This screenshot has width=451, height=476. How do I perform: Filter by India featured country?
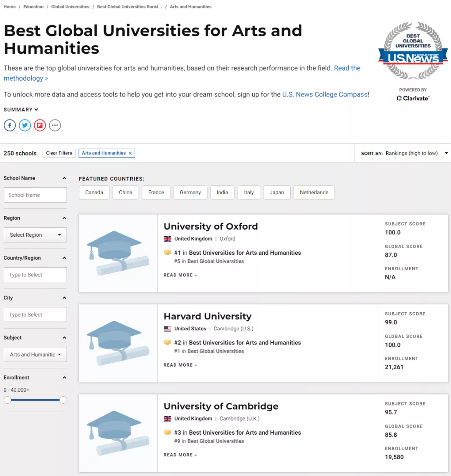tap(222, 192)
